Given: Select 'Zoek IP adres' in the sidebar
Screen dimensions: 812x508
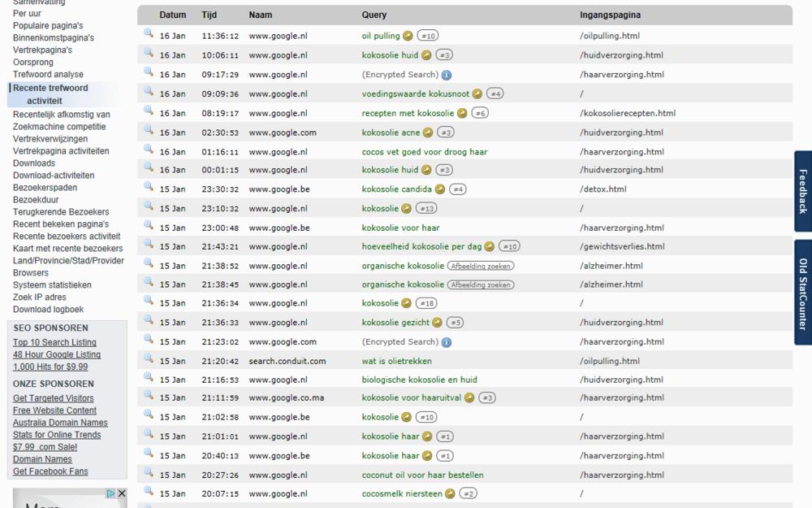Looking at the screenshot, I should tap(39, 297).
